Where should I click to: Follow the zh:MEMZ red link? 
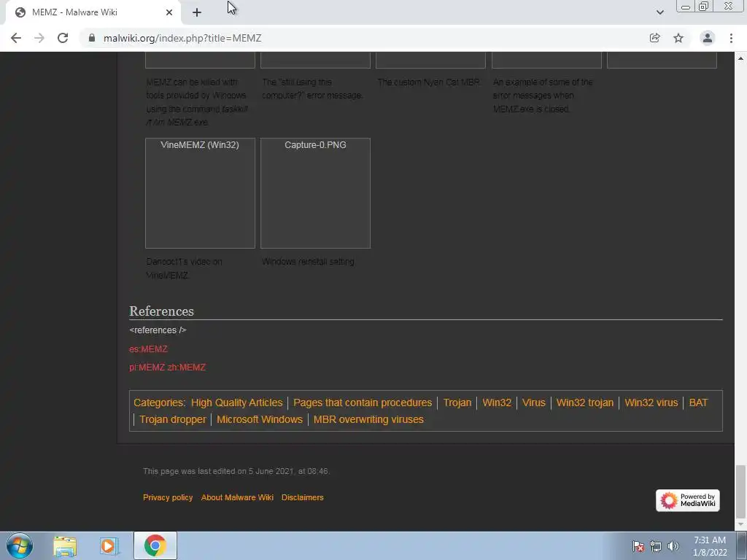(186, 367)
